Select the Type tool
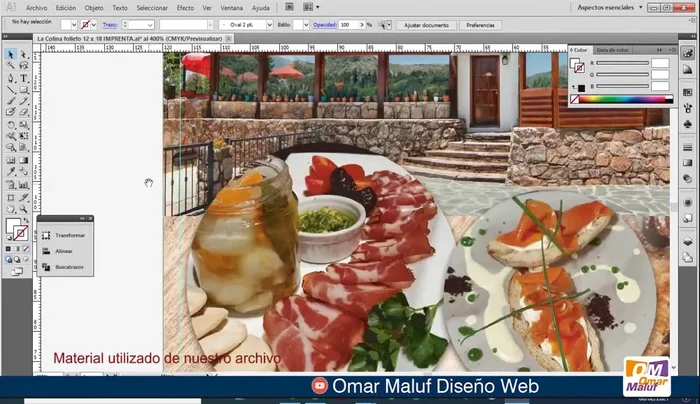The image size is (700, 404). click(x=23, y=78)
